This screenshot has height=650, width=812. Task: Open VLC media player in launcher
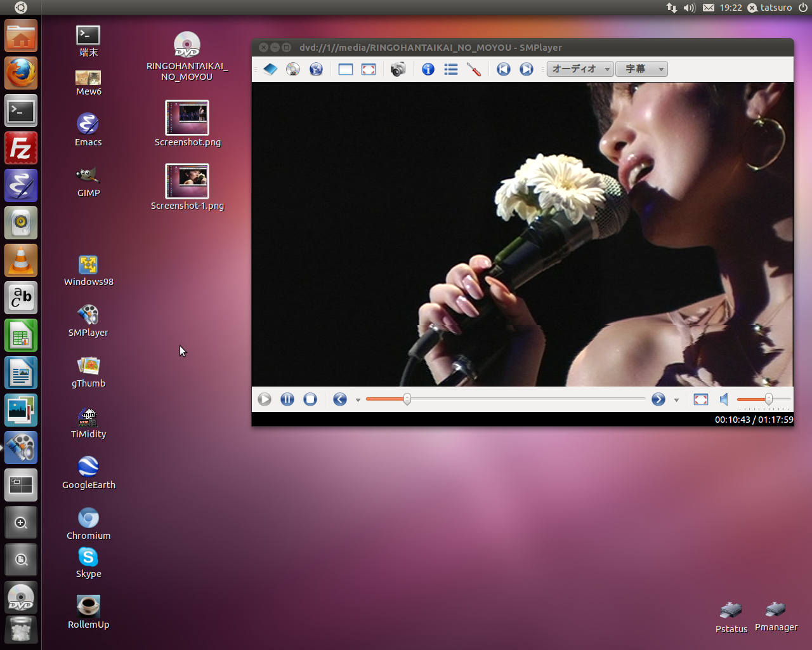(21, 260)
